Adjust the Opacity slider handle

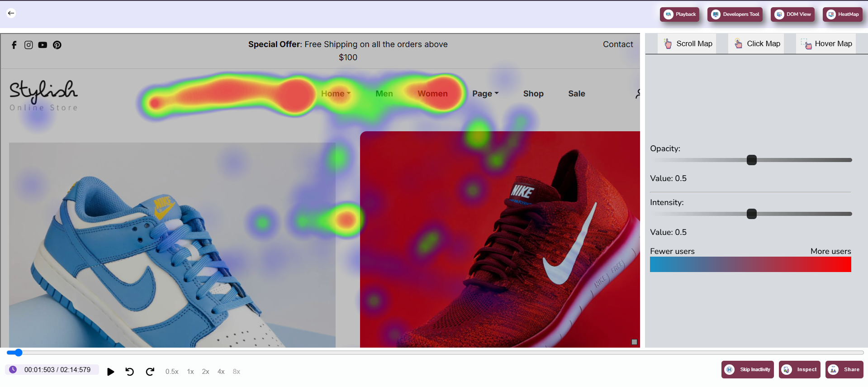752,160
